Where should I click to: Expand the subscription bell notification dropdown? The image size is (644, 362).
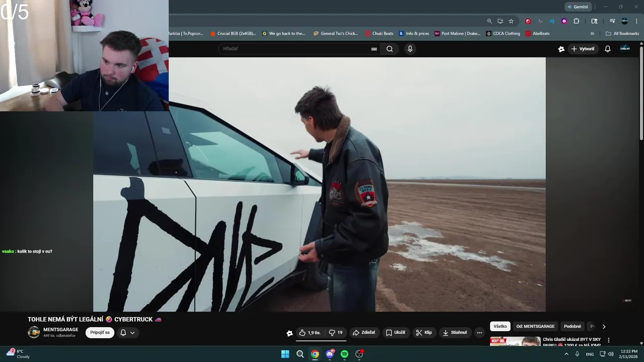(128, 332)
